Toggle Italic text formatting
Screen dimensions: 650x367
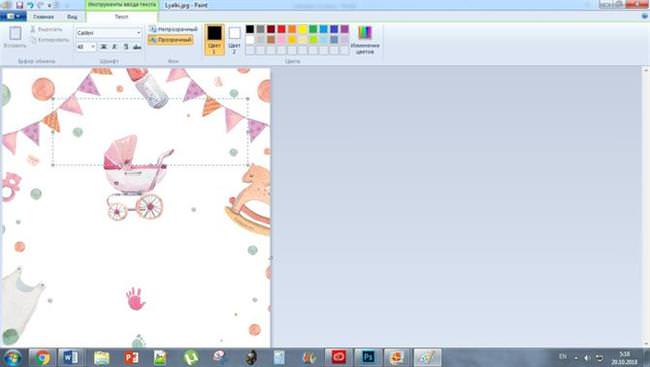(114, 46)
